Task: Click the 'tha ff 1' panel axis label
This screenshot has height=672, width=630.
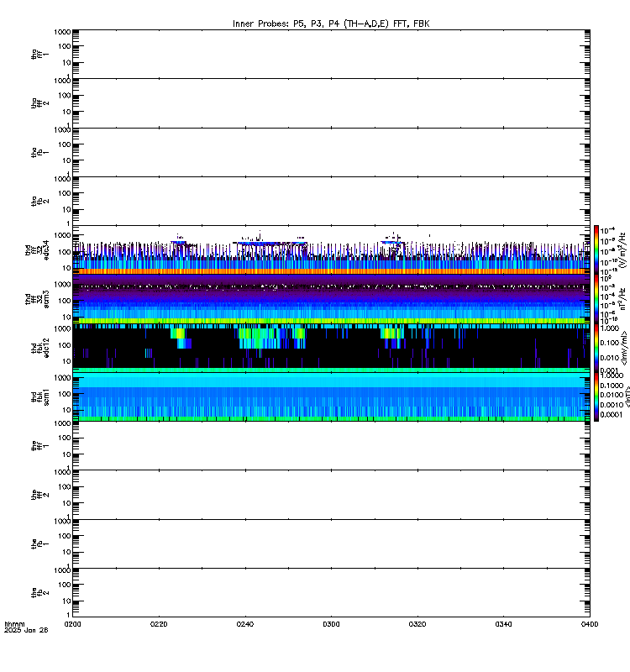Action: [x=39, y=54]
